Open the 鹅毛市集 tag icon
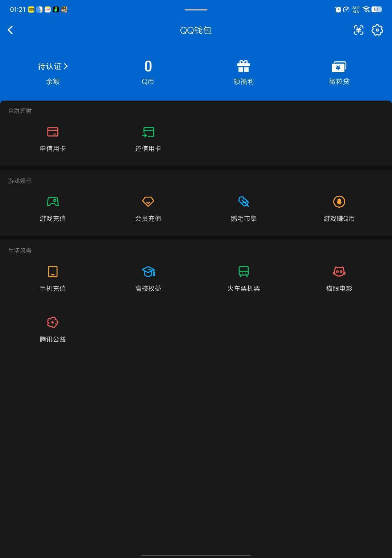The height and width of the screenshot is (558, 392). [244, 201]
